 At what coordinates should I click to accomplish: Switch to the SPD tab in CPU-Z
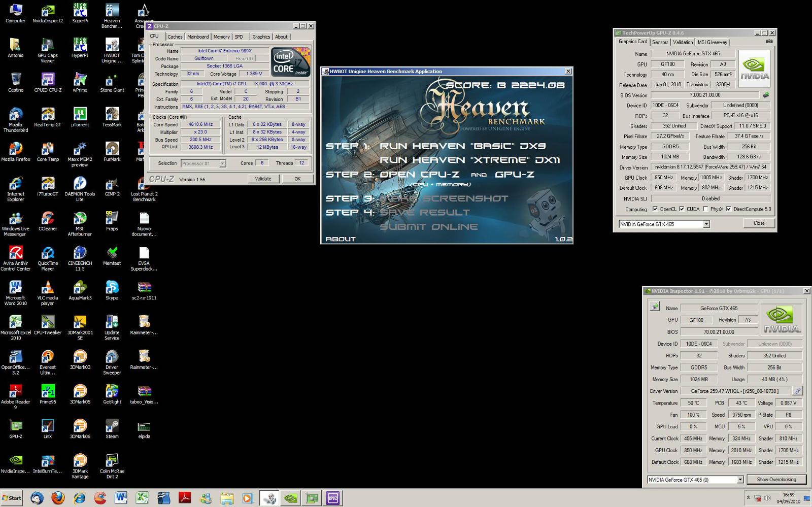coord(239,37)
